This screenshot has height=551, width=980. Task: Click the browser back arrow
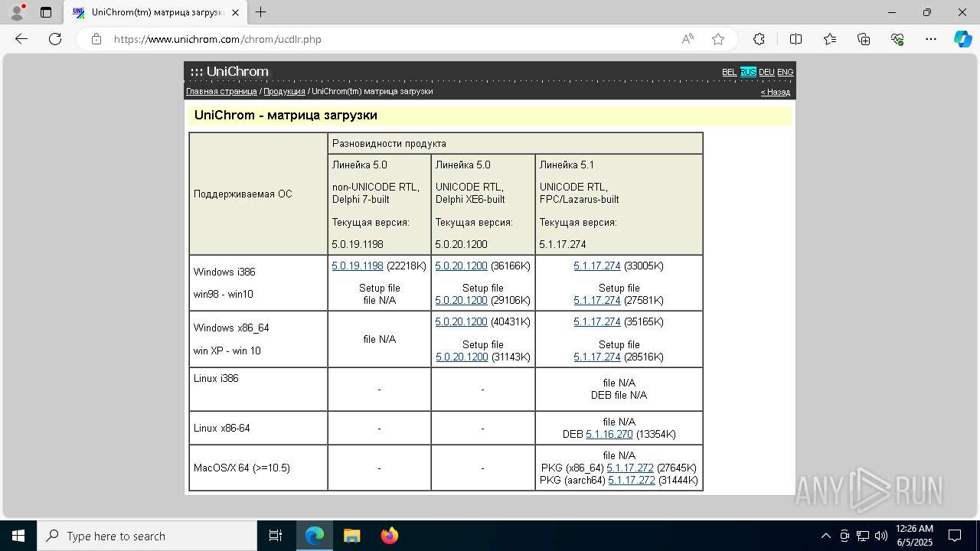(x=21, y=39)
